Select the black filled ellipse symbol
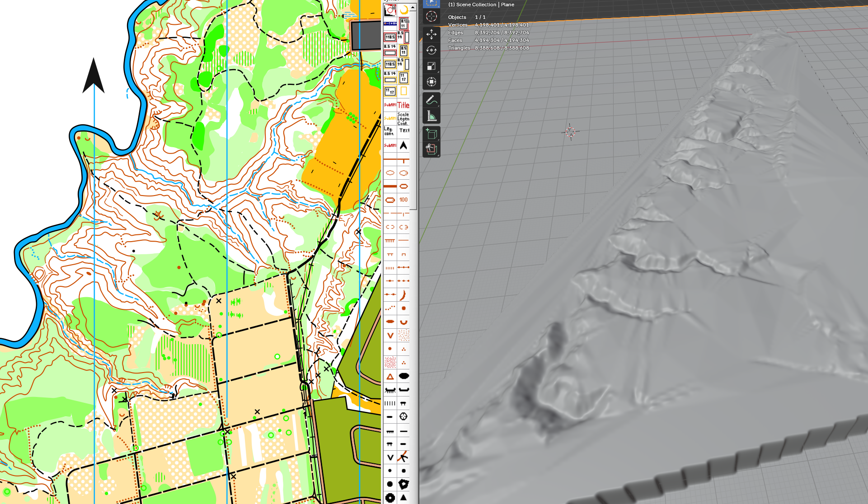Screen dimensions: 868x504 (404, 376)
